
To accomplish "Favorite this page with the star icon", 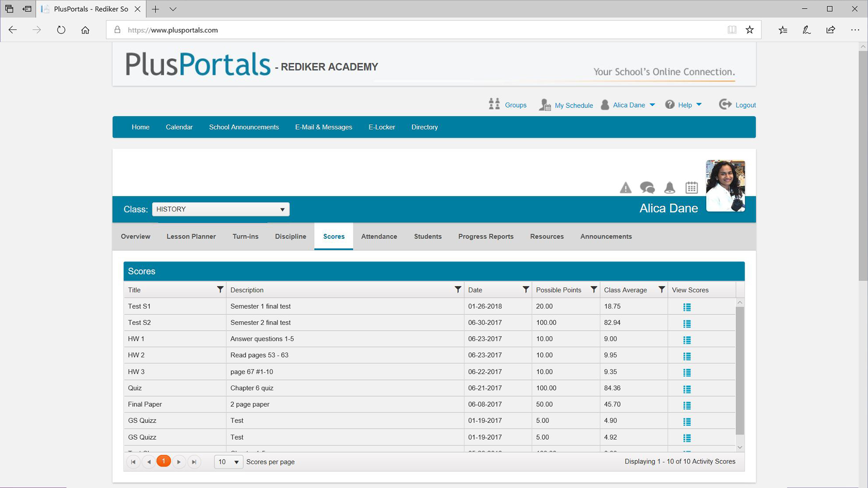I will point(750,30).
